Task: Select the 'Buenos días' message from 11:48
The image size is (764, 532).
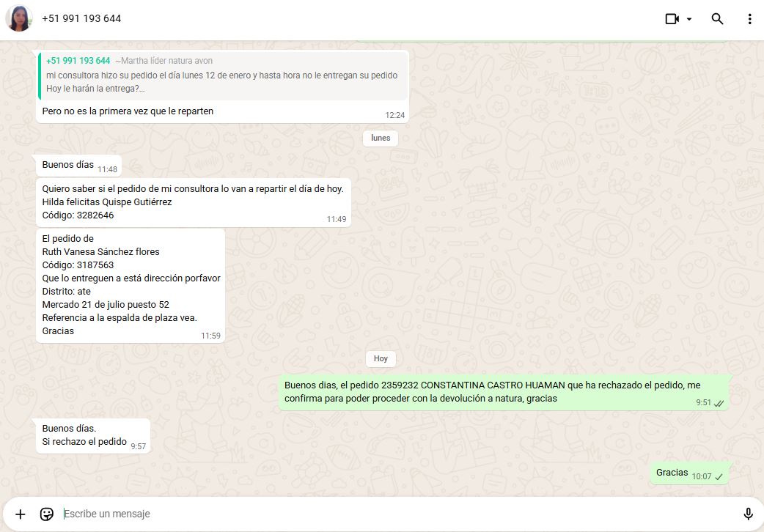Action: (68, 165)
